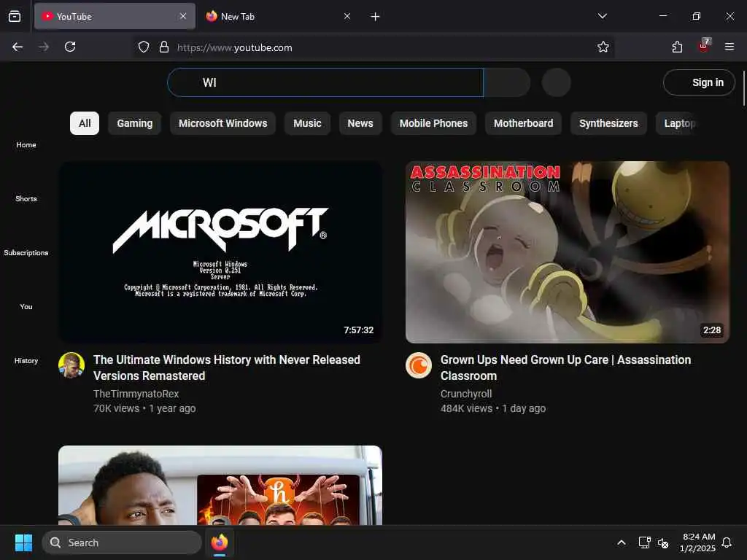The width and height of the screenshot is (747, 560).
Task: Select the Gaming filter chip
Action: 135,123
